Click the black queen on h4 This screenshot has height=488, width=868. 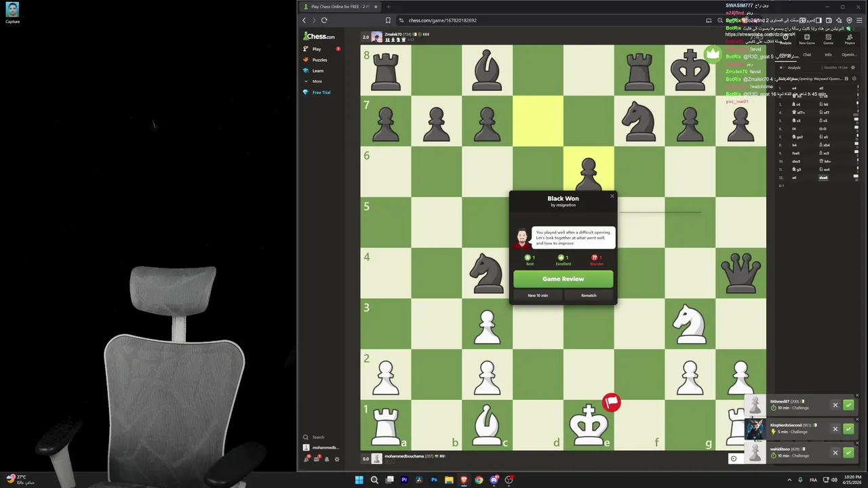tap(741, 272)
